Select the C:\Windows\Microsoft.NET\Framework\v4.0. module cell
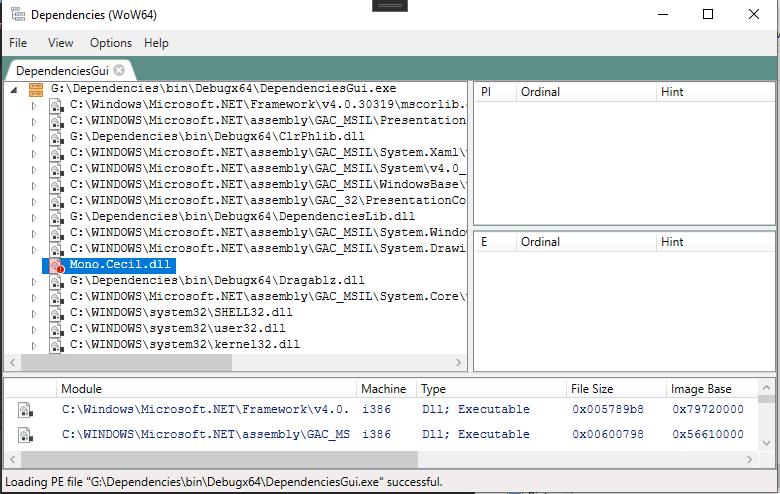The height and width of the screenshot is (494, 780). (x=205, y=409)
